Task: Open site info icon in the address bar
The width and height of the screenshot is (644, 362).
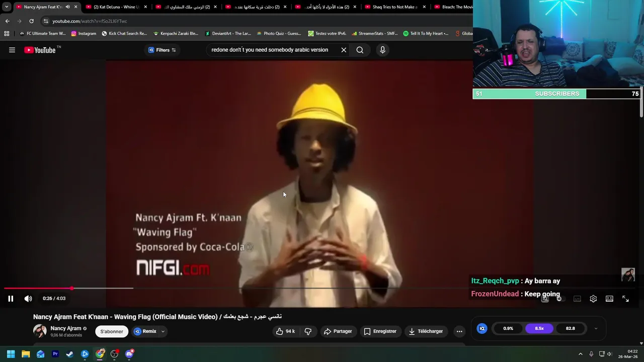Action: 46,21
